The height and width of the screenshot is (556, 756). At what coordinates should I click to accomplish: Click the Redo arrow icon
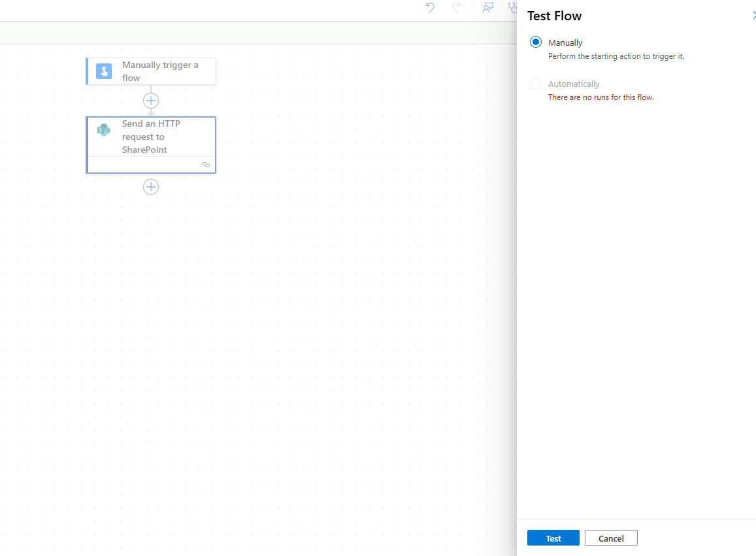457,8
